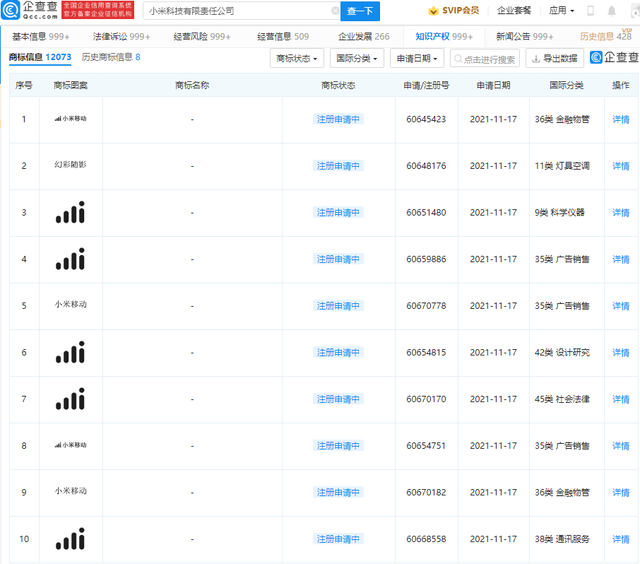The width and height of the screenshot is (640, 564).
Task: Open 幻彩随影 trademark image in row 2
Action: [70, 165]
